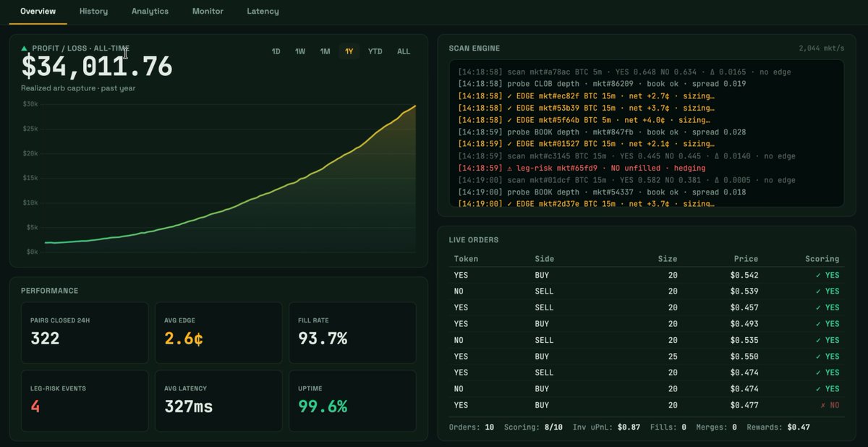Click the Uptime value 99.6%
868x447 pixels.
(323, 406)
